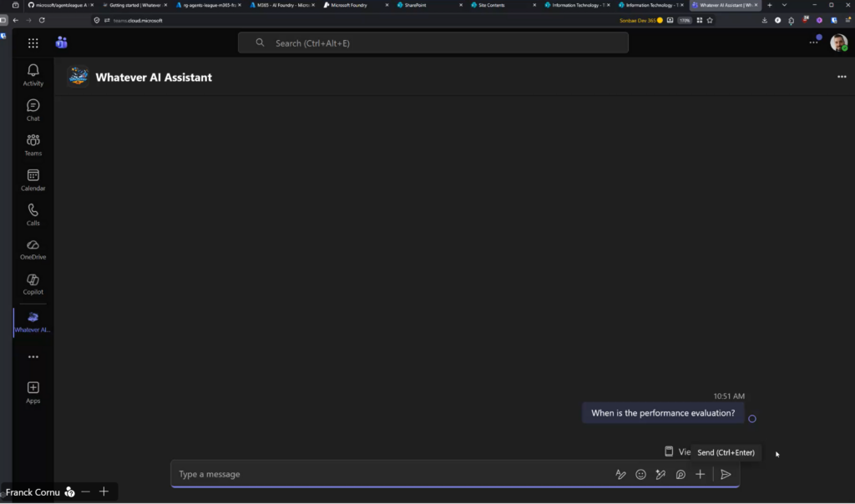This screenshot has height=504, width=855.
Task: Open the tab workspaces icon left of tabs
Action: point(15,5)
